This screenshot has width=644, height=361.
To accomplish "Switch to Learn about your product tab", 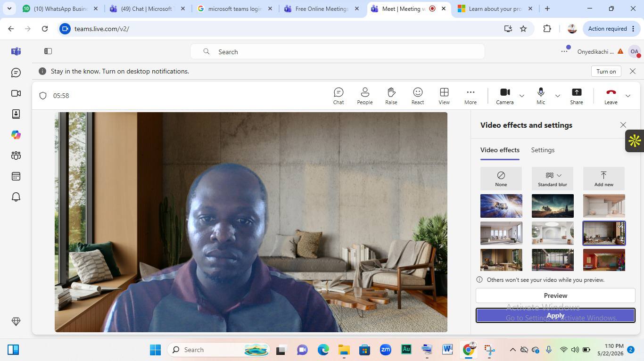I will (495, 8).
